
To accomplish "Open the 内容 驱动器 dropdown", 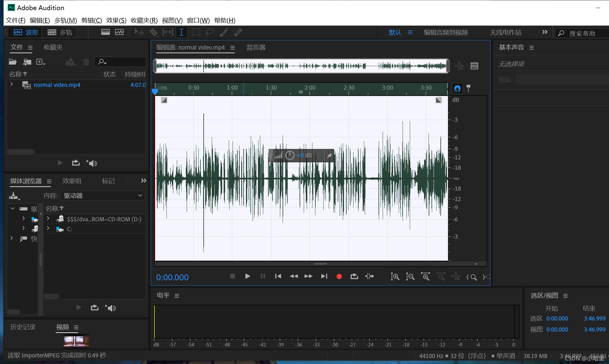I will pos(102,196).
